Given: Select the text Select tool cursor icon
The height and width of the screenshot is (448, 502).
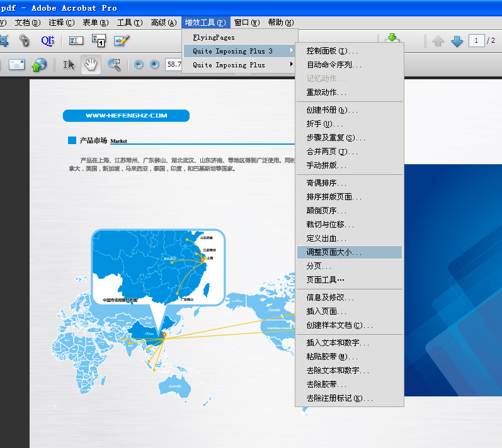Looking at the screenshot, I should [69, 65].
